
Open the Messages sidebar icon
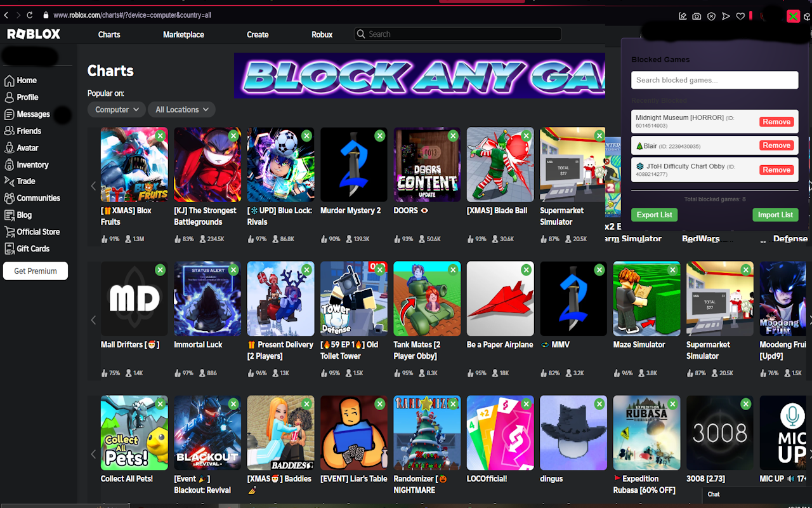[9, 114]
